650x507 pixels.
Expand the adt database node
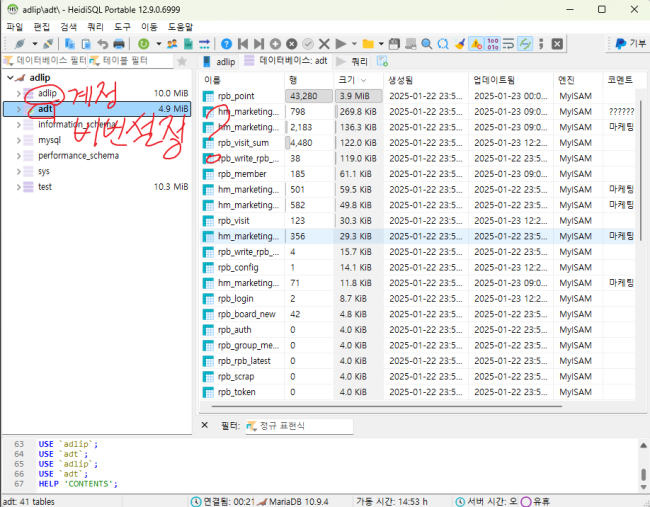pyautogui.click(x=19, y=109)
